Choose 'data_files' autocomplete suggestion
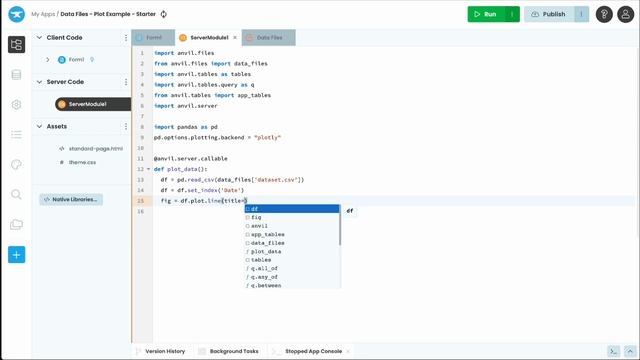This screenshot has width=640, height=360. click(292, 243)
